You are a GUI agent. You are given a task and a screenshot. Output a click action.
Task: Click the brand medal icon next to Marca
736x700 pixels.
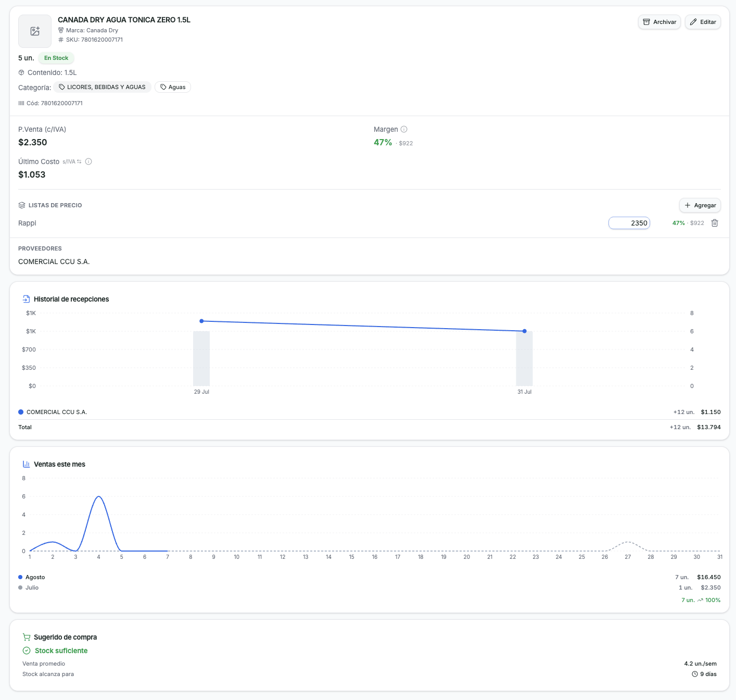(61, 30)
